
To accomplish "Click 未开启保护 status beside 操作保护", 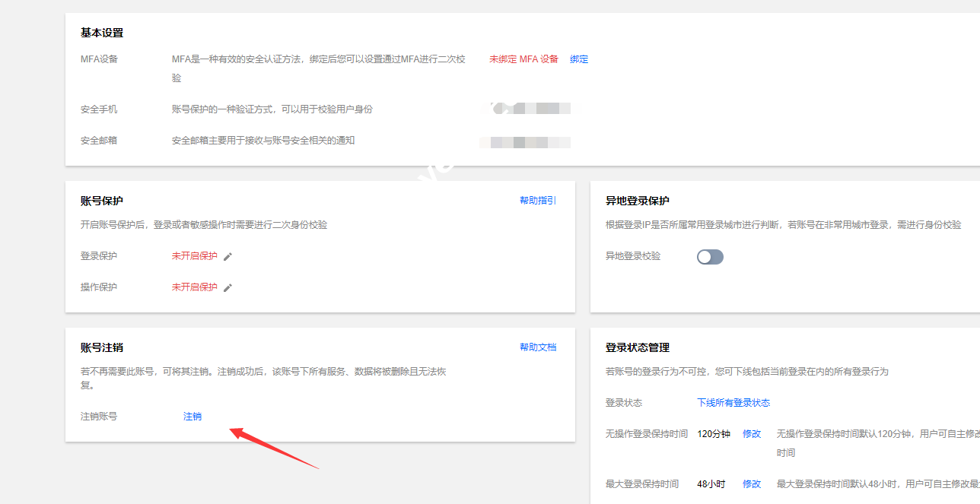I will (x=194, y=287).
